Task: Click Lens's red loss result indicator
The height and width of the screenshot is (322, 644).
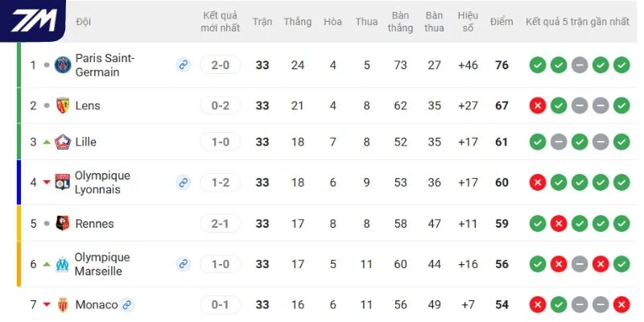Action: pos(538,105)
